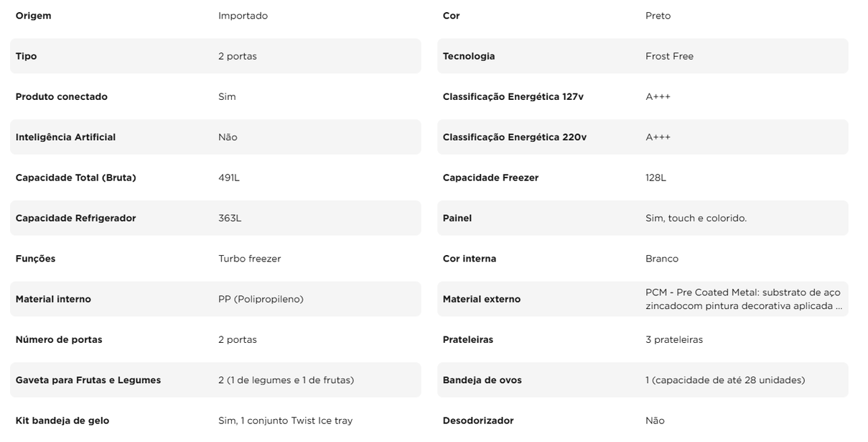Click the 'PP (Polipropileno)' material value
This screenshot has width=868, height=442.
261,299
